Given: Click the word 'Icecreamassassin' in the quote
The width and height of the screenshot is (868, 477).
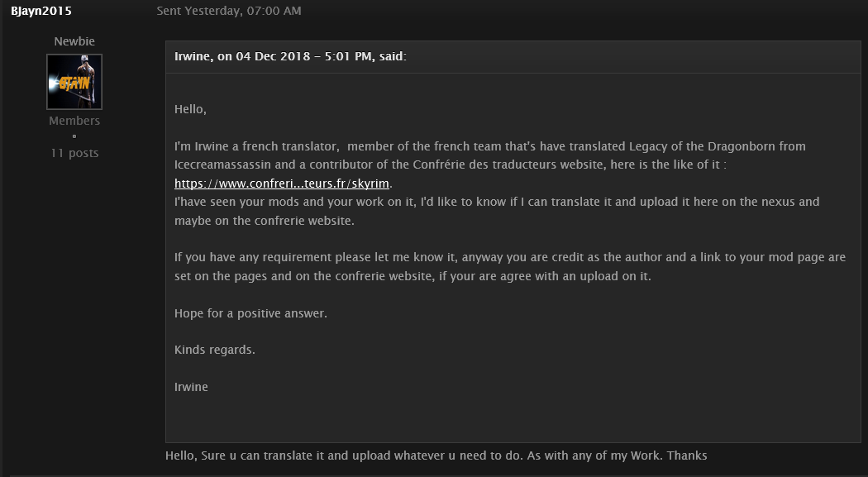Looking at the screenshot, I should point(222,165).
